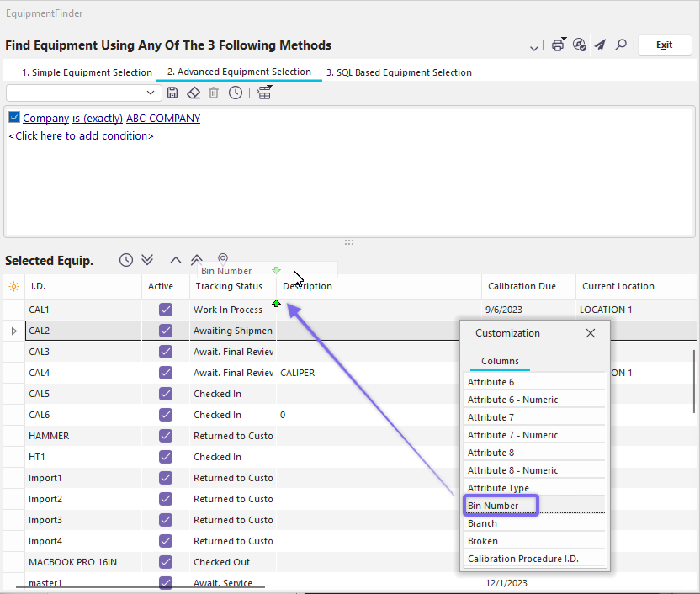700x594 pixels.
Task: Click the clock icon beside Selected Equip.
Action: point(126,260)
